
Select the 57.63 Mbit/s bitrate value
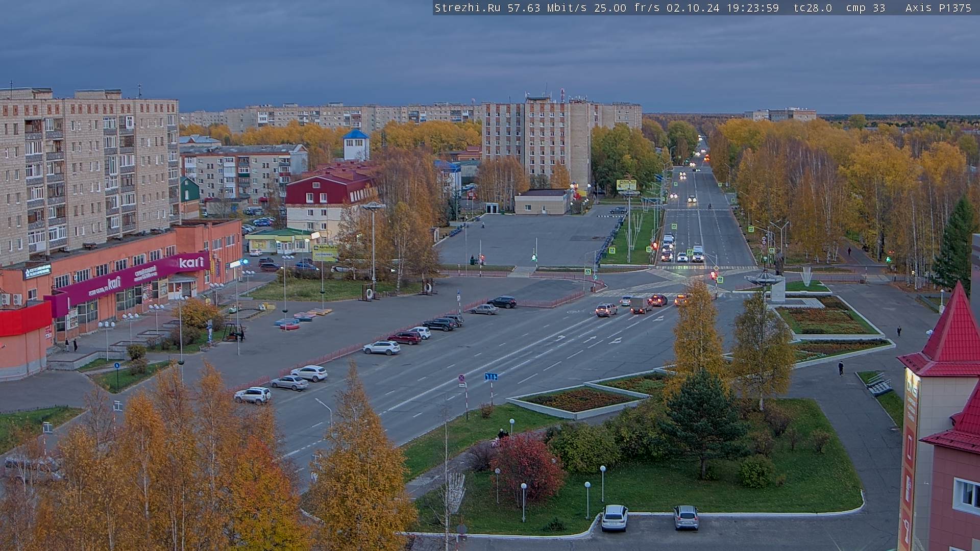tap(547, 8)
